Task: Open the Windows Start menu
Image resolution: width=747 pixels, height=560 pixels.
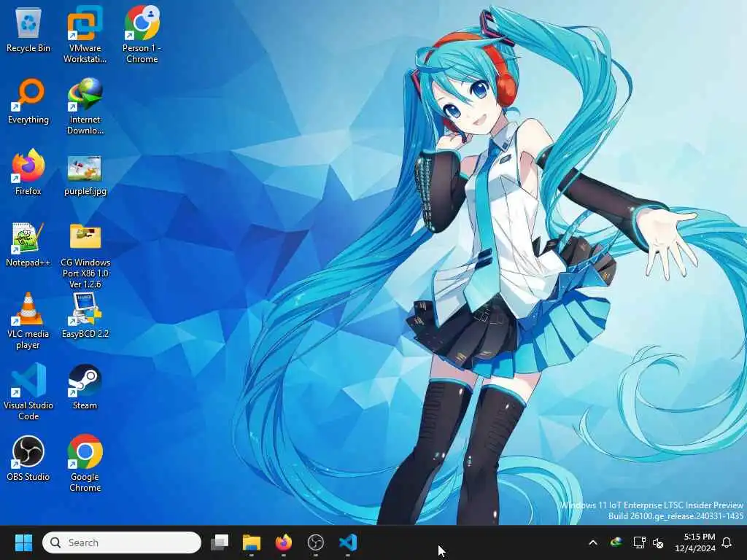Action: (x=23, y=542)
